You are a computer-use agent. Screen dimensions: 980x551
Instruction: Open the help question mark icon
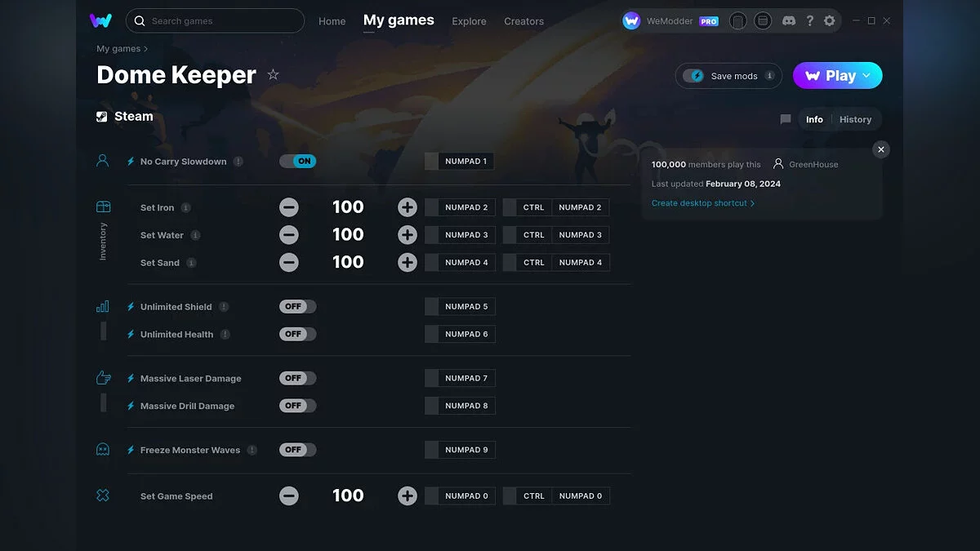[x=809, y=20]
